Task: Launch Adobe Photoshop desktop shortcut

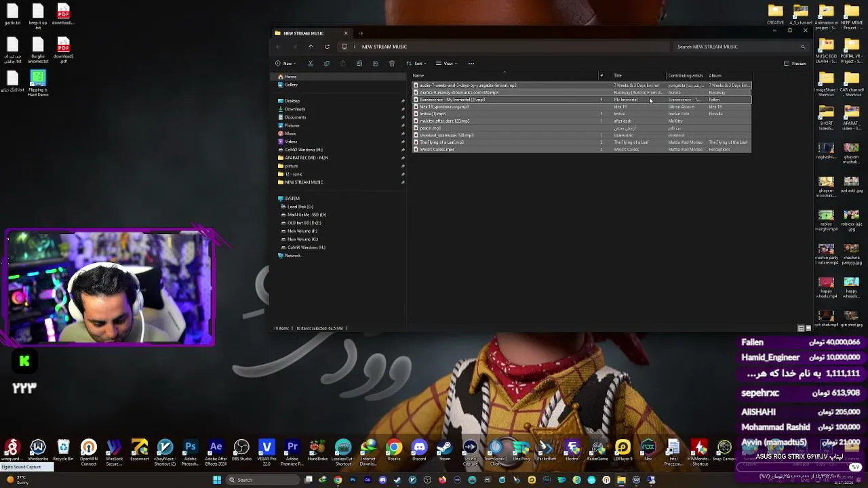Action: tap(191, 452)
